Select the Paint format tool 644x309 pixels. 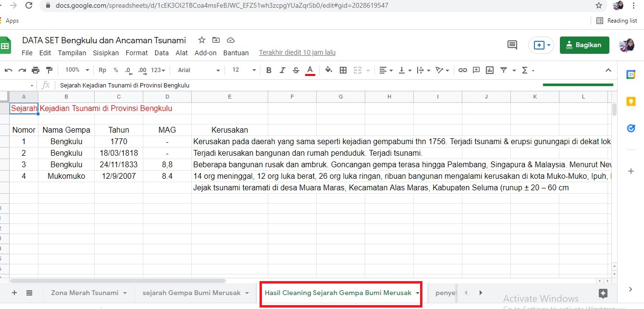[49, 70]
